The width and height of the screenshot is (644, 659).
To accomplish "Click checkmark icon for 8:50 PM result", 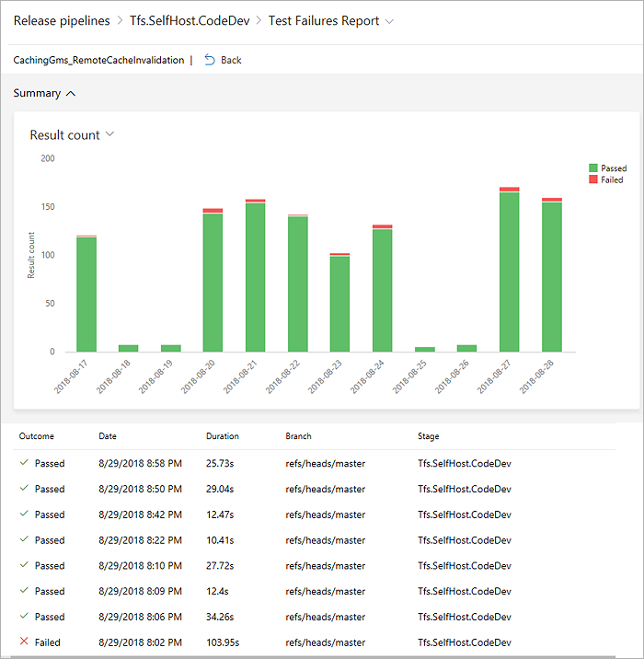I will pyautogui.click(x=23, y=489).
